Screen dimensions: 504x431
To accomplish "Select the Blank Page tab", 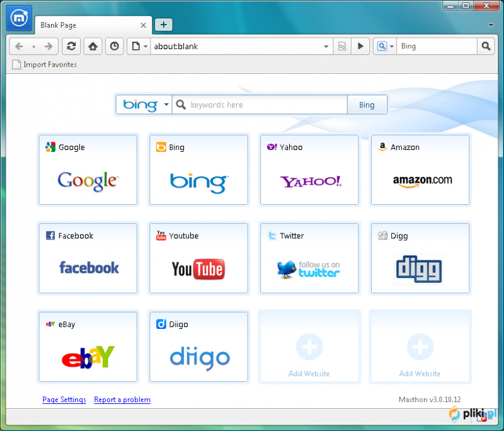I will tap(93, 25).
